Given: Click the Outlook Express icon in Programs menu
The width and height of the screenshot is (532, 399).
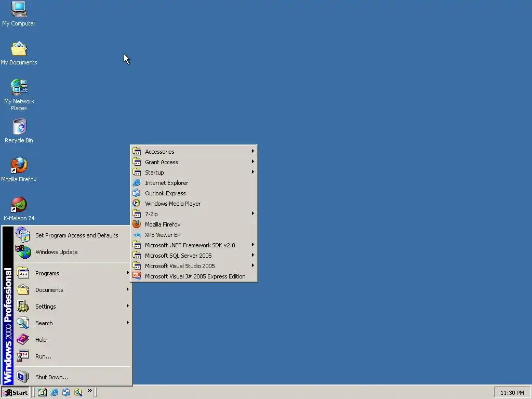Looking at the screenshot, I should coord(137,193).
